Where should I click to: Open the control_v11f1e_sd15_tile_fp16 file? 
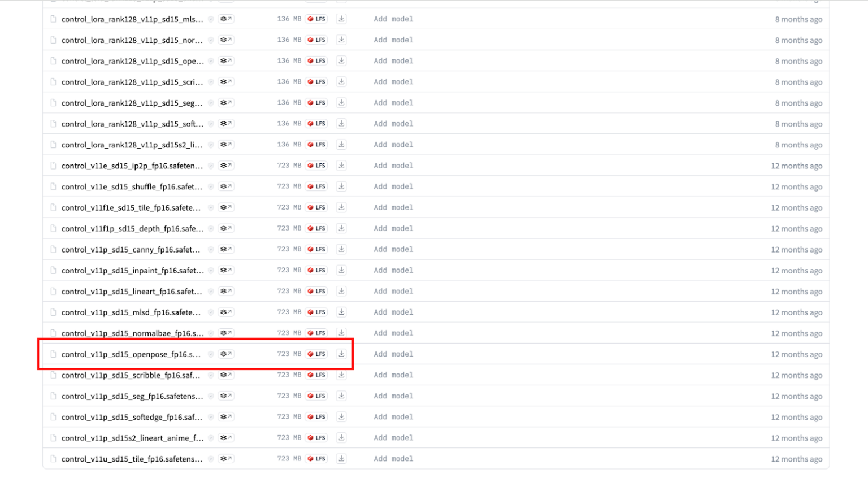pos(131,207)
